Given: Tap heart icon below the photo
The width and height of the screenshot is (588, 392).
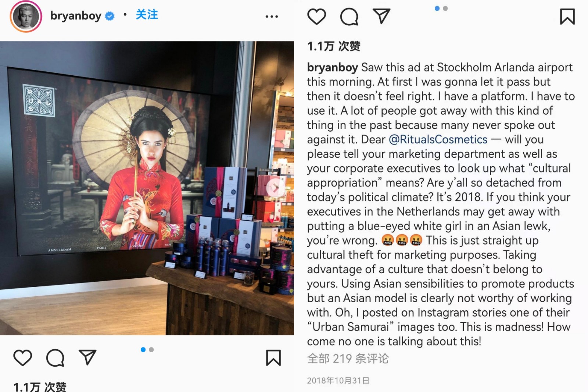Looking at the screenshot, I should (22, 358).
